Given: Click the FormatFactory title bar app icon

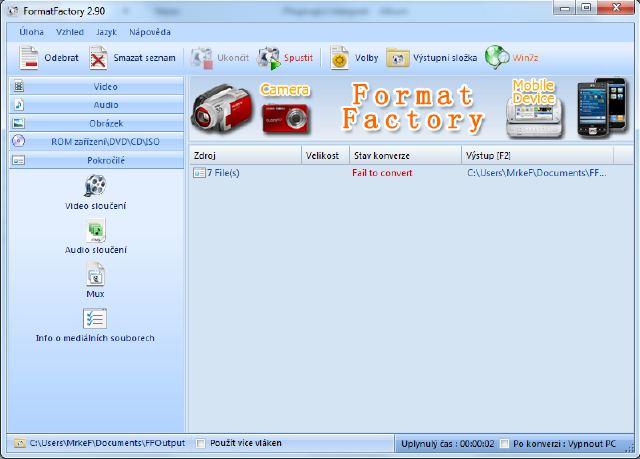Looking at the screenshot, I should point(13,11).
